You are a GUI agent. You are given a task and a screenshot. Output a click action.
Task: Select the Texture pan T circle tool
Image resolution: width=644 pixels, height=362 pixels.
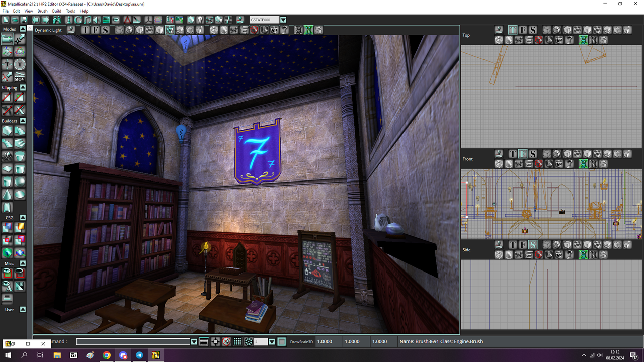click(x=19, y=64)
